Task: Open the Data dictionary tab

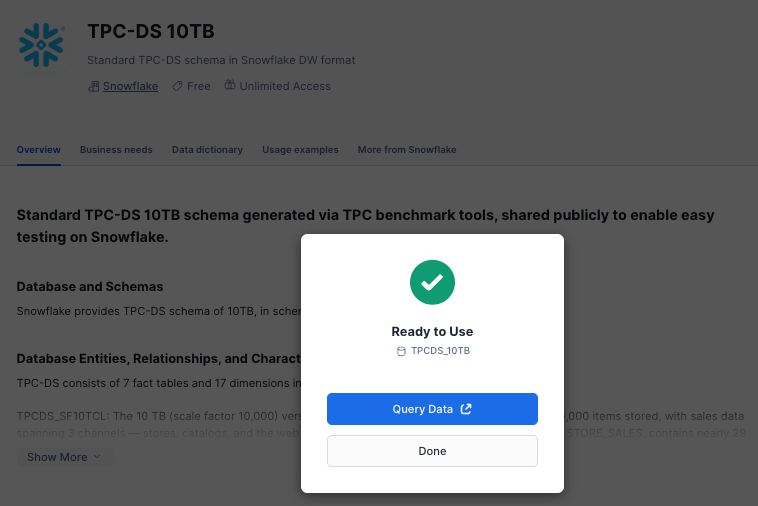Action: pyautogui.click(x=207, y=150)
